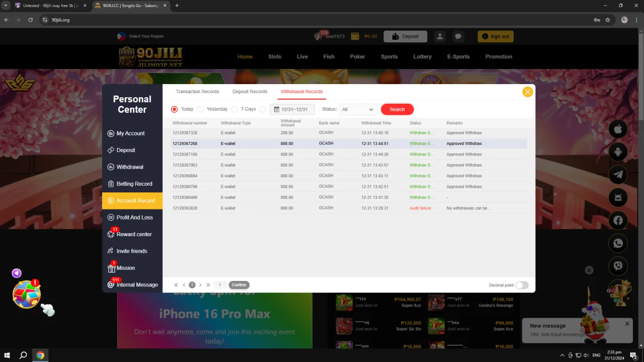The height and width of the screenshot is (362, 644).
Task: Select withdrawal row 12129363826 with Audit failure
Action: click(349, 208)
